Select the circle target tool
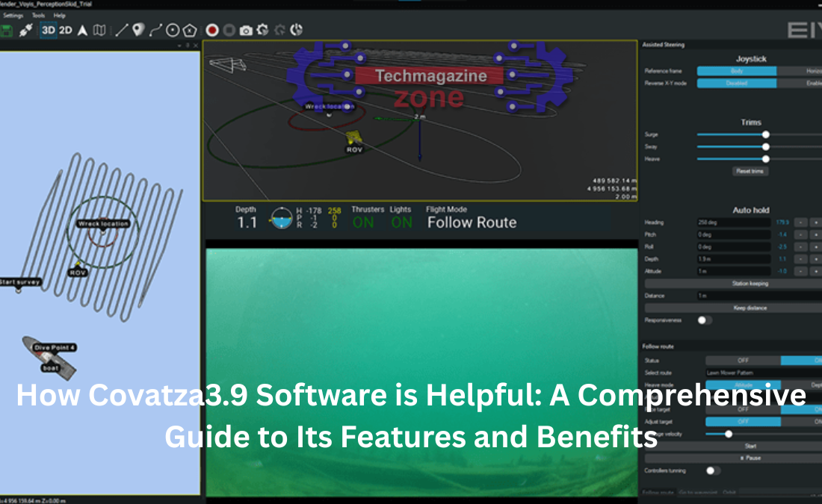The image size is (822, 504). 173,31
